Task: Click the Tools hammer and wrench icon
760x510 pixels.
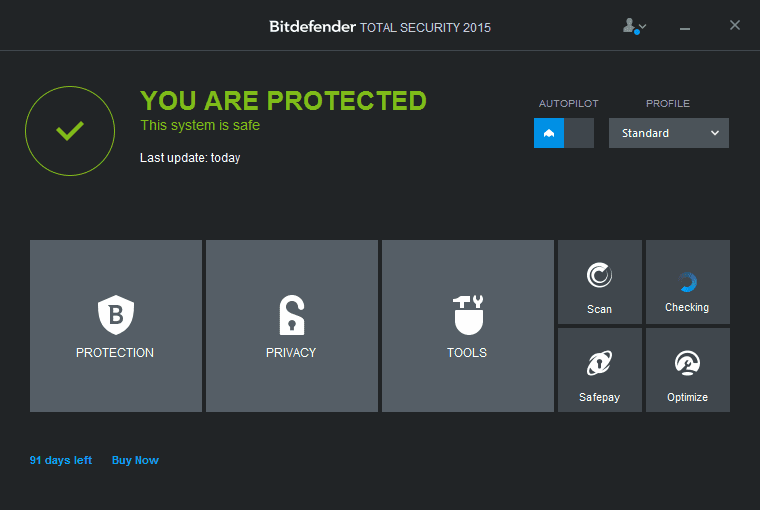Action: point(467,315)
